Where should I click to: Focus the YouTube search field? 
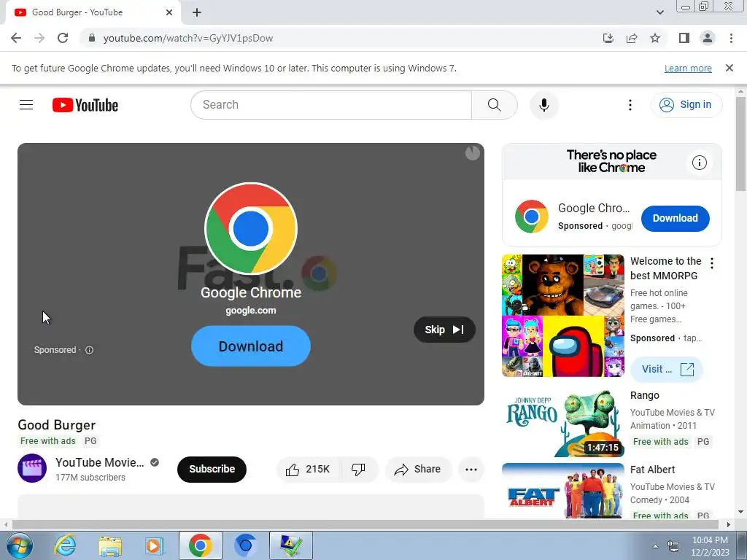pyautogui.click(x=331, y=105)
